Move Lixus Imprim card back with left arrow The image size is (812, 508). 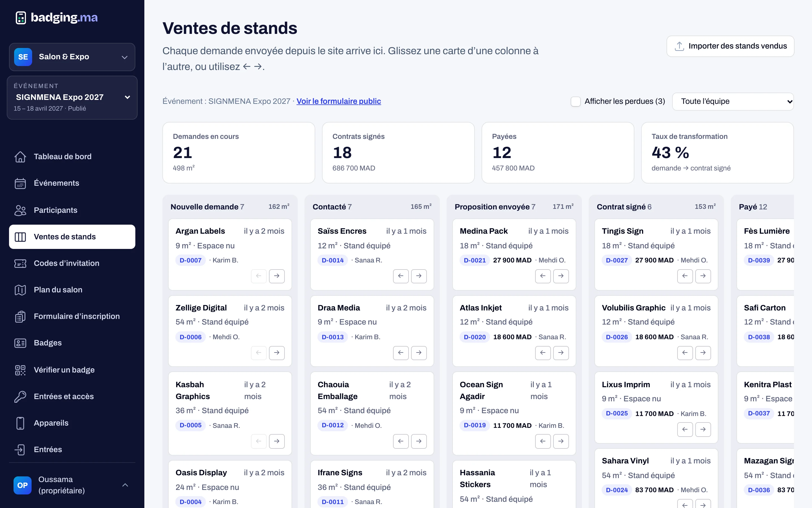[685, 429]
